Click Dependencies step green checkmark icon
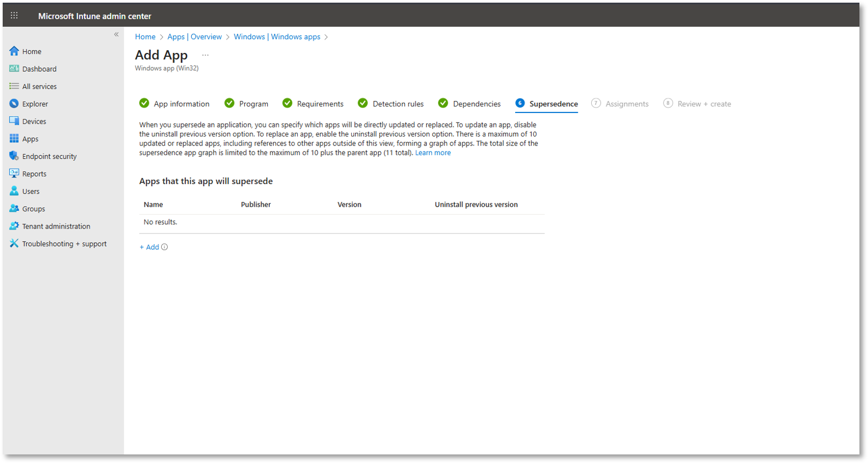 (443, 103)
